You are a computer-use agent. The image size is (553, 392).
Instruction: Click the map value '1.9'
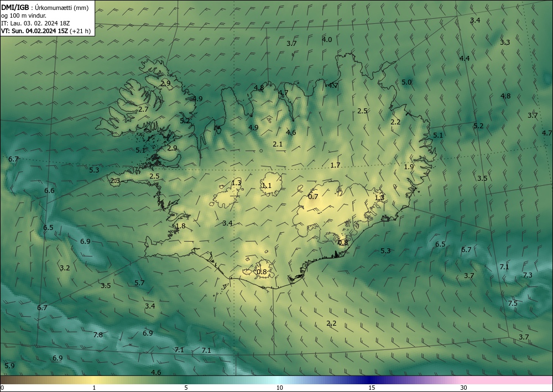[409, 167]
